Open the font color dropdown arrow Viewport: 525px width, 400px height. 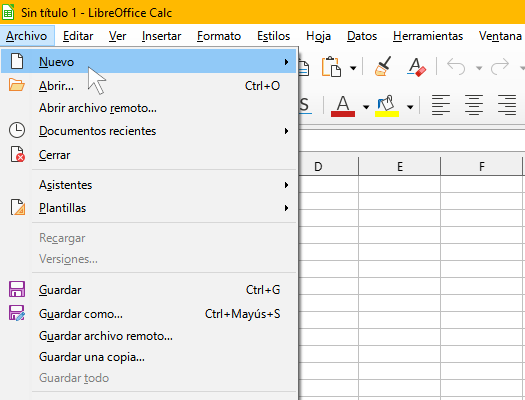(366, 107)
